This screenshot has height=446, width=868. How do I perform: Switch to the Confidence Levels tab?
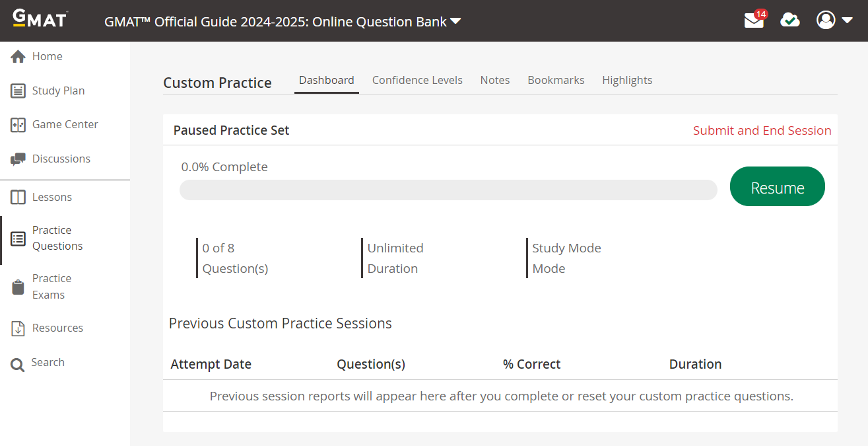417,80
